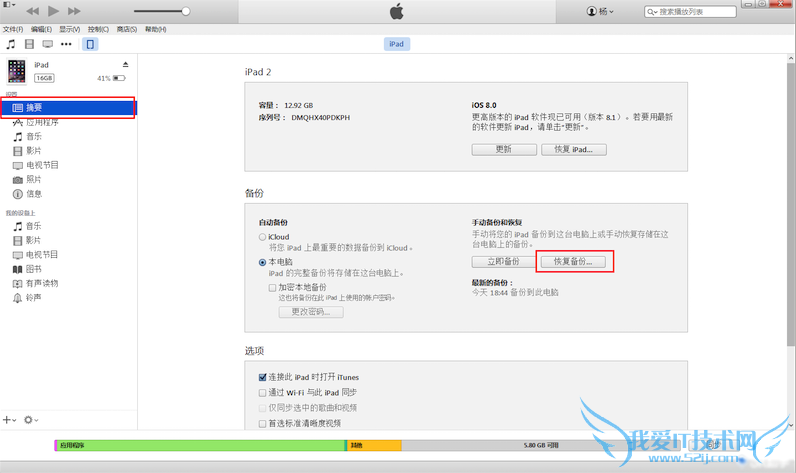The image size is (796, 473).
Task: Click the serial number DMQHX40PDKPH
Action: click(x=320, y=117)
